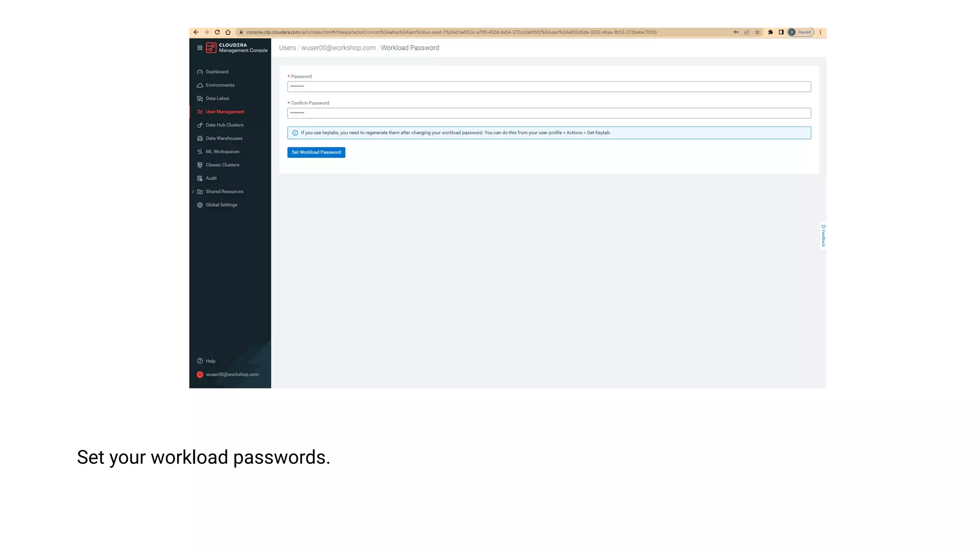Open Data Hub Clusters

(x=224, y=125)
